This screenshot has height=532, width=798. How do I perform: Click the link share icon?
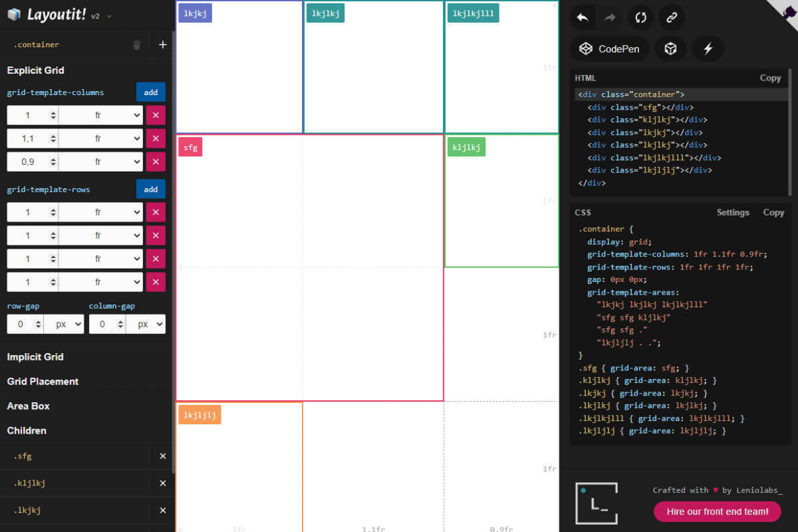pyautogui.click(x=671, y=18)
